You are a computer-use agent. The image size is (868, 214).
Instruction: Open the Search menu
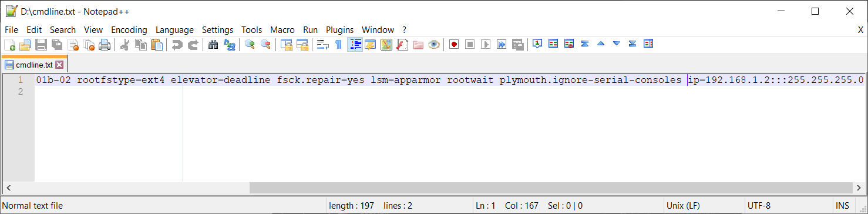coord(63,30)
